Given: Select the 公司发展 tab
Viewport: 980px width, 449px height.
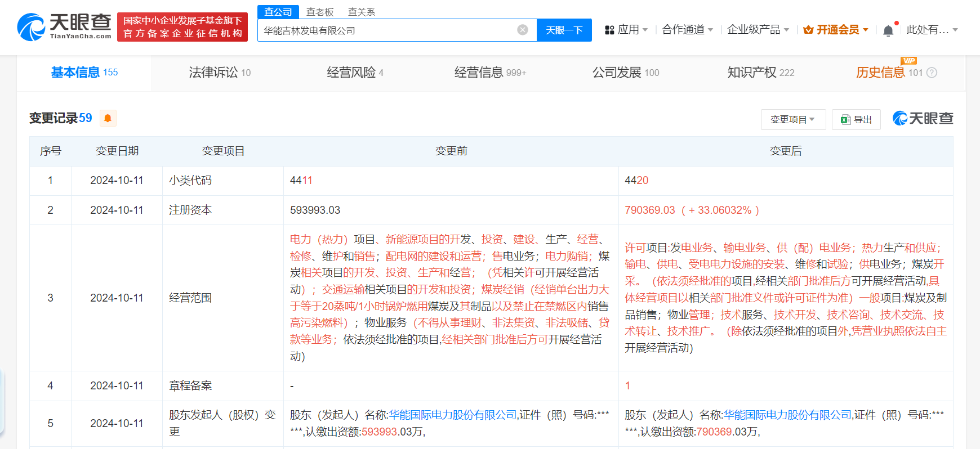Looking at the screenshot, I should pos(626,73).
